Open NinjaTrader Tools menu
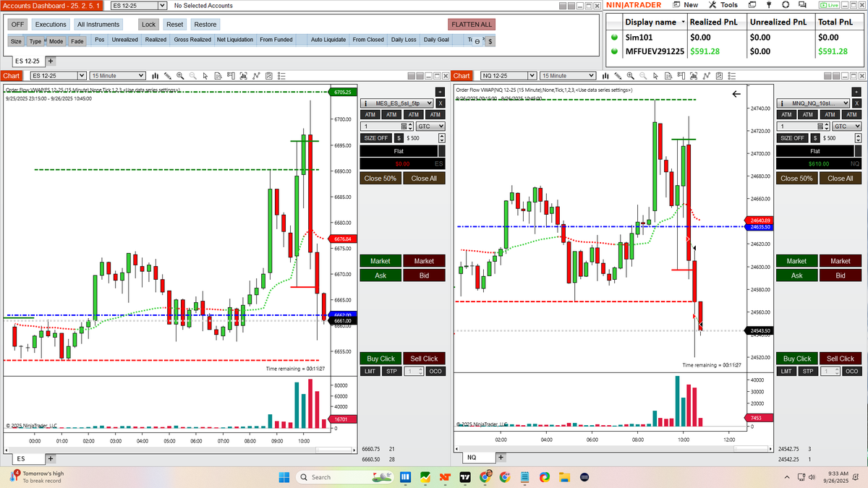 [x=723, y=5]
